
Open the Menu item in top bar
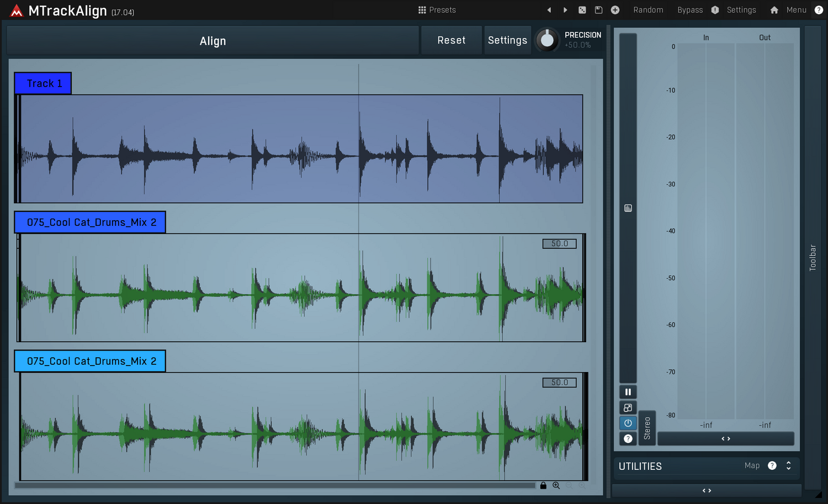click(x=796, y=10)
